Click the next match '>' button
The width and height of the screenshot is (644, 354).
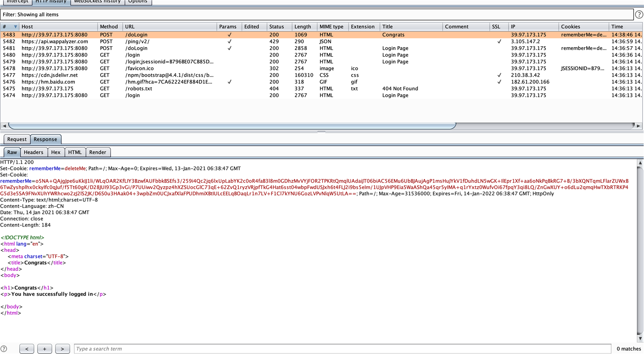(62, 349)
